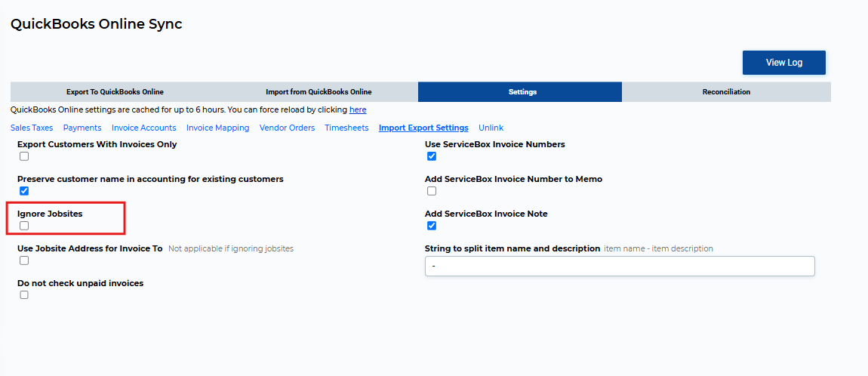Screen dimensions: 868x376
Task: Click the 'Ignore Jobsites' label text
Action: pos(50,214)
